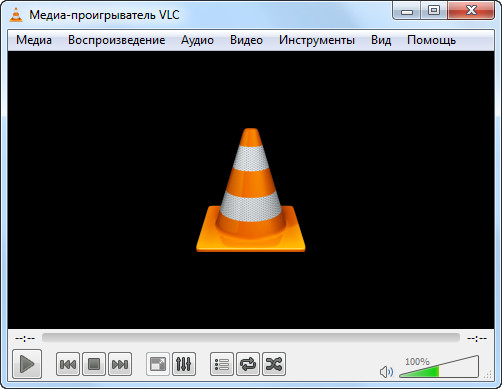Image resolution: width=502 pixels, height=389 pixels.
Task: Click the window resize grip in the corner
Action: click(x=488, y=375)
